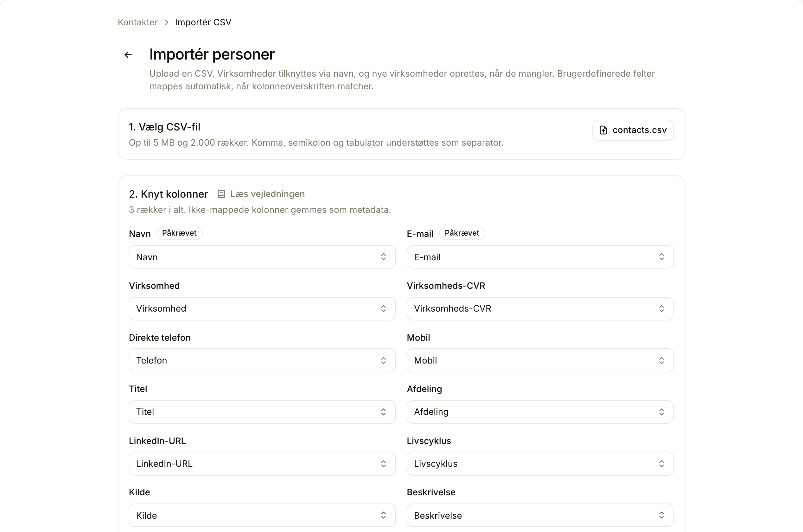Open the Beskrivelse column mapping dropdown
Image resolution: width=803 pixels, height=532 pixels.
tap(540, 516)
